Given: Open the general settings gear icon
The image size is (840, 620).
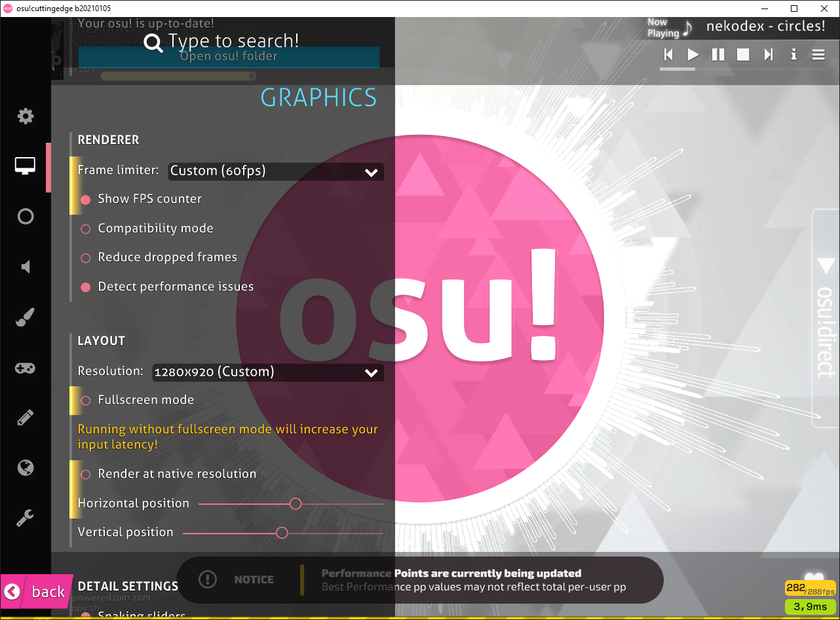Looking at the screenshot, I should coord(25,116).
